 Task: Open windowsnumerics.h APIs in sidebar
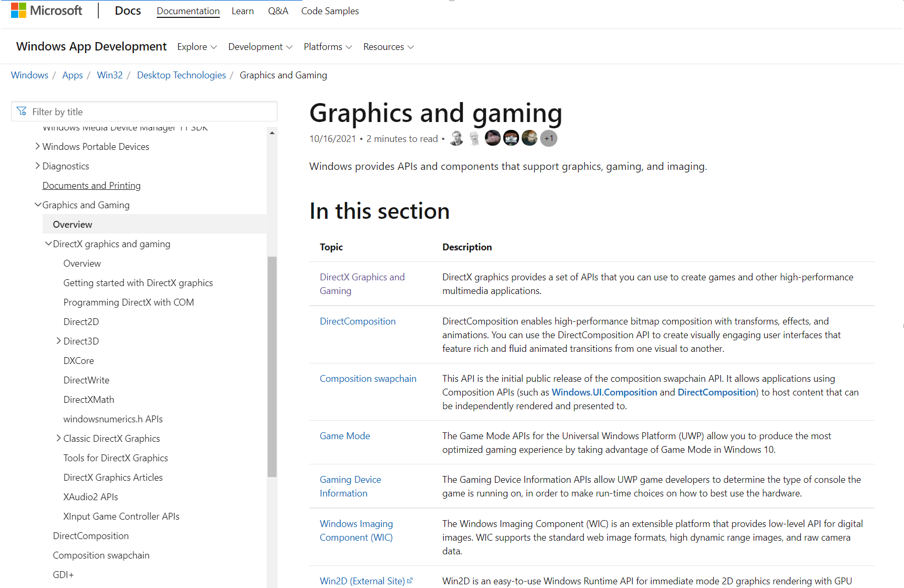[113, 419]
